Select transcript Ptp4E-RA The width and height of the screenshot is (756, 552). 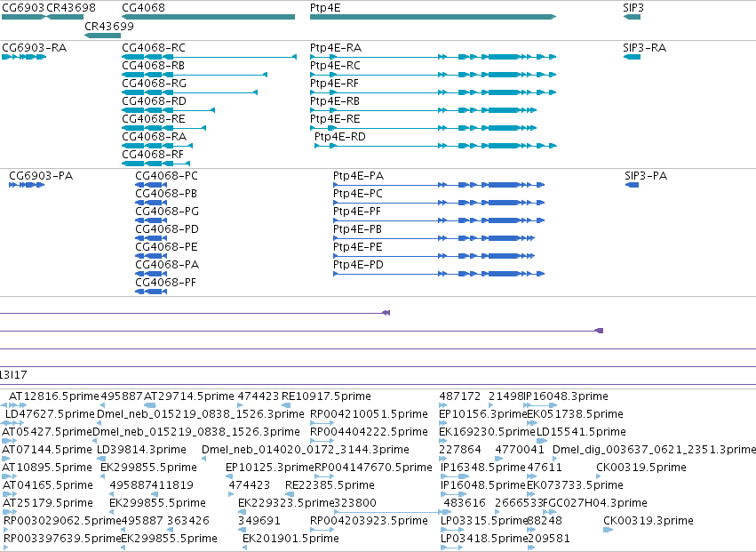coord(336,48)
